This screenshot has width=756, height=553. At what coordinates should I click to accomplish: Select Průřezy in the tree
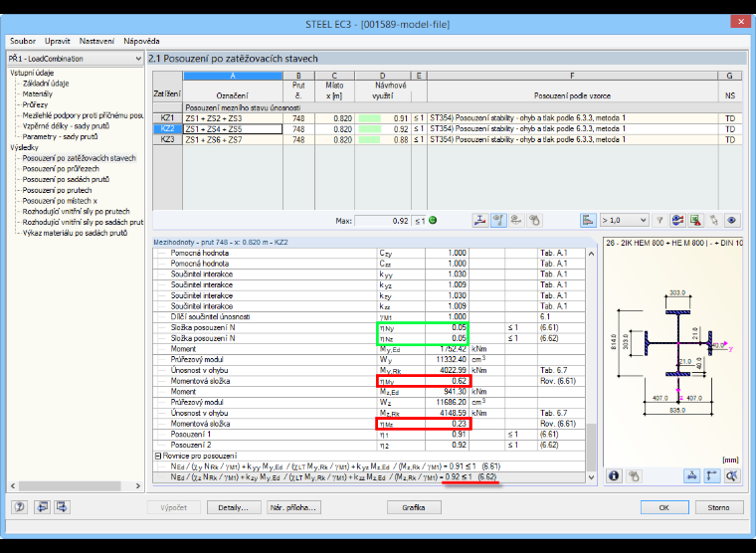pyautogui.click(x=35, y=104)
